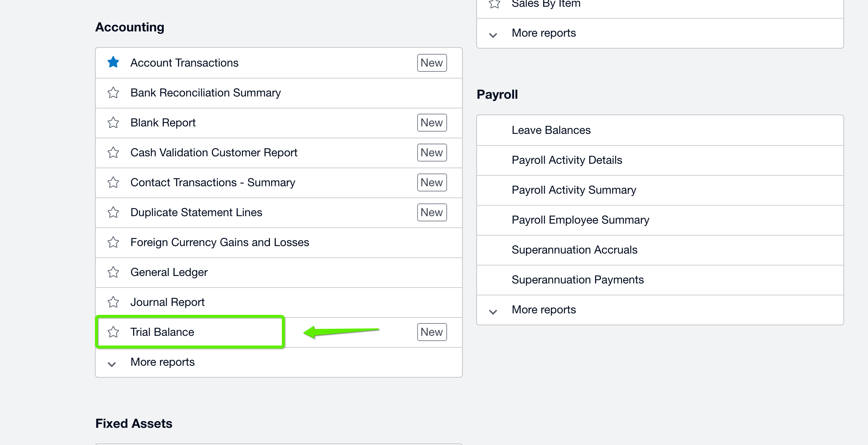Viewport: 868px width, 445px height.
Task: Click the New badge beside Trial Balance
Action: (x=432, y=332)
